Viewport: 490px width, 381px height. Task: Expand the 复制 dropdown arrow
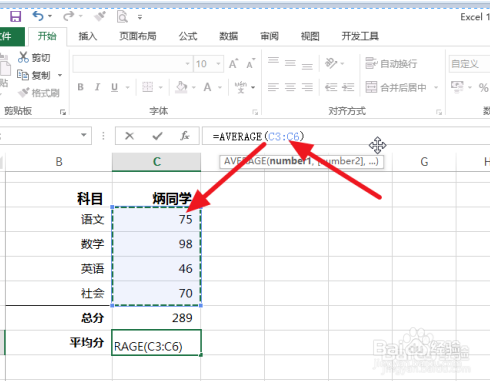pyautogui.click(x=60, y=75)
